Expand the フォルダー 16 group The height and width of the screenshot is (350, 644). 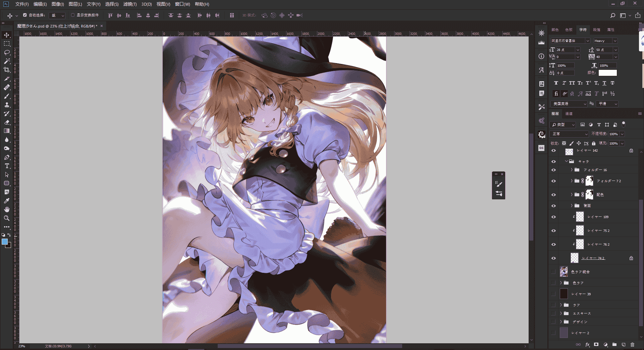(x=572, y=170)
